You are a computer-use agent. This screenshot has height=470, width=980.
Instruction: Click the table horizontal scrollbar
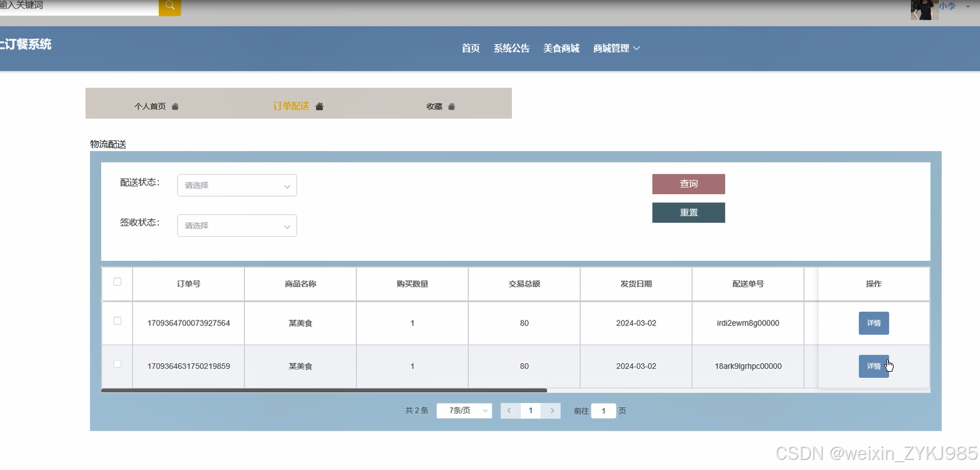pos(324,390)
